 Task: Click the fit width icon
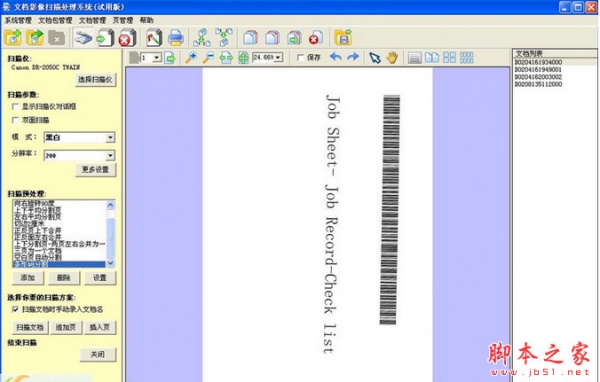[226, 58]
